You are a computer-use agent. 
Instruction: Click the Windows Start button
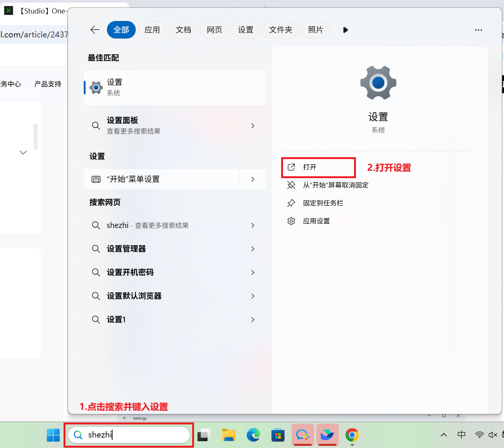tap(53, 435)
